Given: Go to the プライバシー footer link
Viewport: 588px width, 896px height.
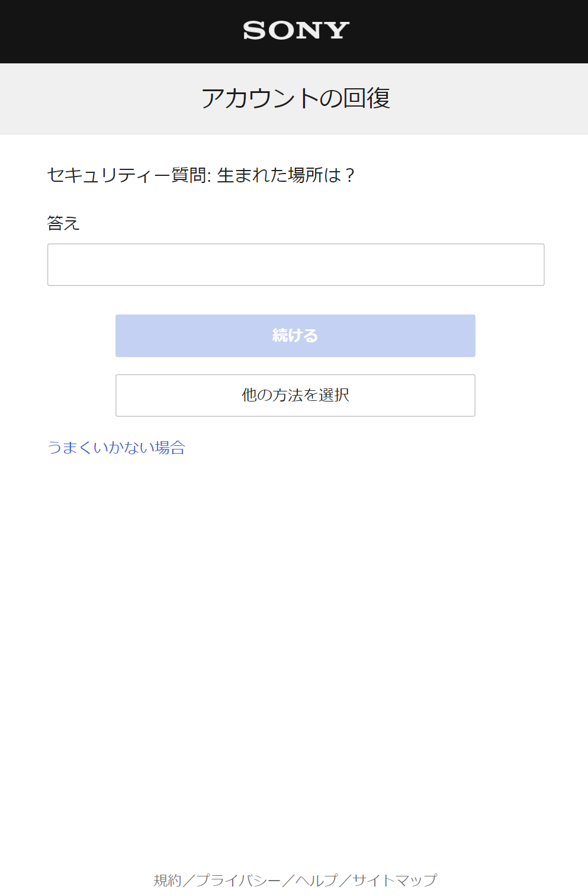Looking at the screenshot, I should [239, 881].
